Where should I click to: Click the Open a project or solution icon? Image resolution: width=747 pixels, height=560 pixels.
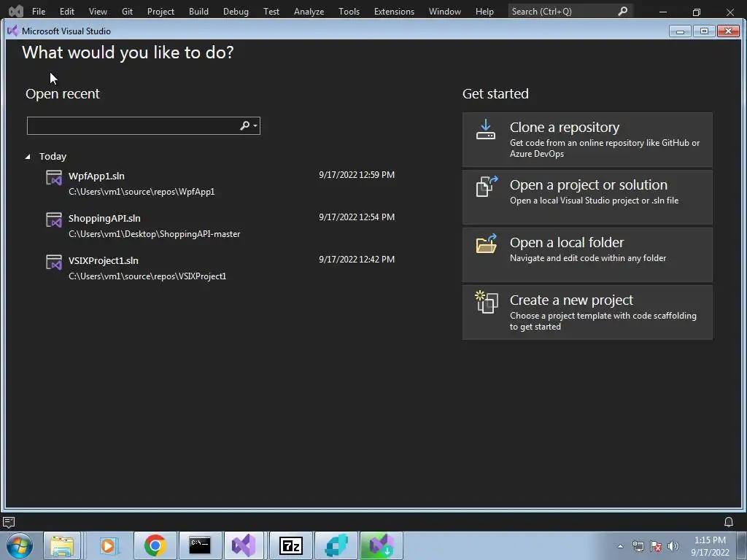pyautogui.click(x=487, y=186)
